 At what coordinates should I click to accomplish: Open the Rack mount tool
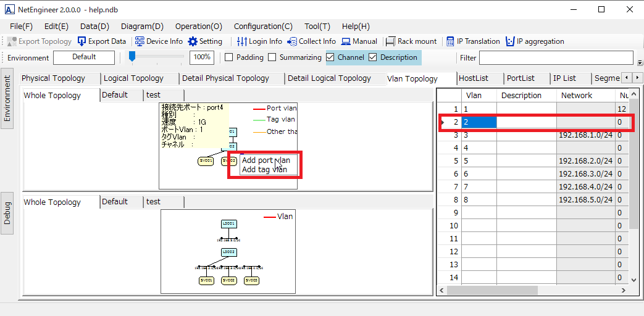pos(390,41)
